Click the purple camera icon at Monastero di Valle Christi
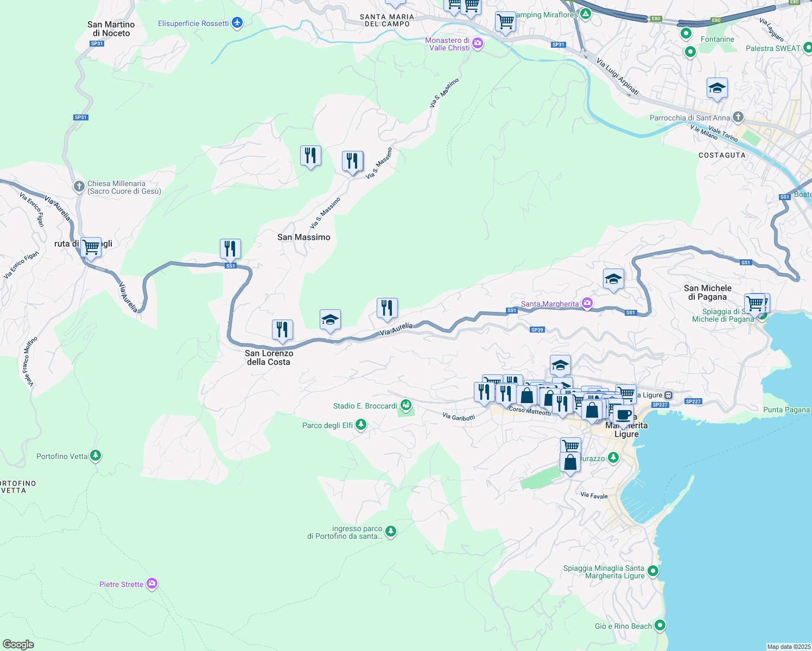This screenshot has width=812, height=651. 477,44
